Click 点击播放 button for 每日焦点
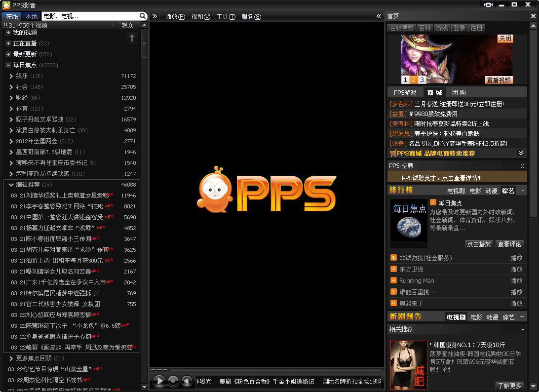The width and height of the screenshot is (539, 392). 479,244
